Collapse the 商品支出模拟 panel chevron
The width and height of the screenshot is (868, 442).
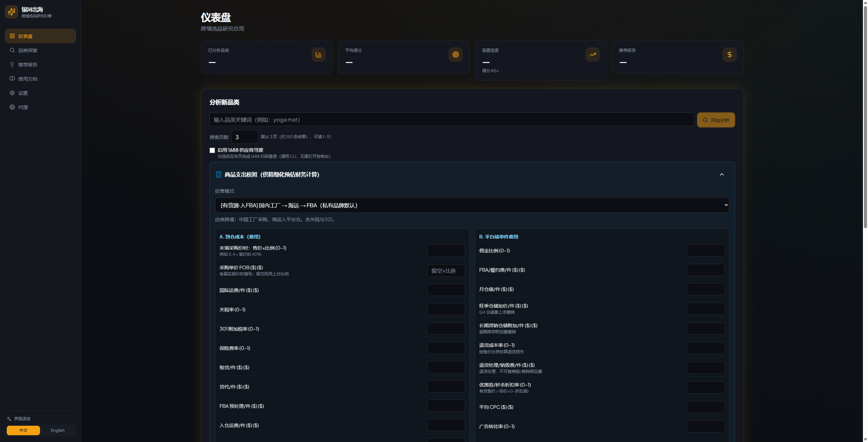[722, 174]
